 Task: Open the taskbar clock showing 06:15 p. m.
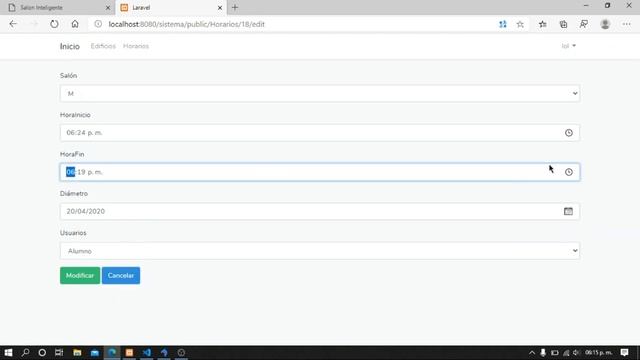coord(598,352)
